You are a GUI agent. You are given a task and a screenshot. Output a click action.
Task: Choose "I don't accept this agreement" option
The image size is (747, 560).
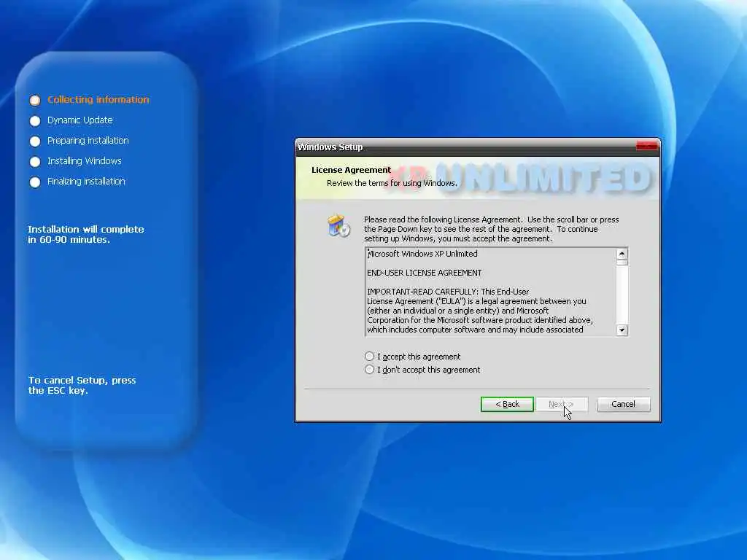[x=369, y=370]
